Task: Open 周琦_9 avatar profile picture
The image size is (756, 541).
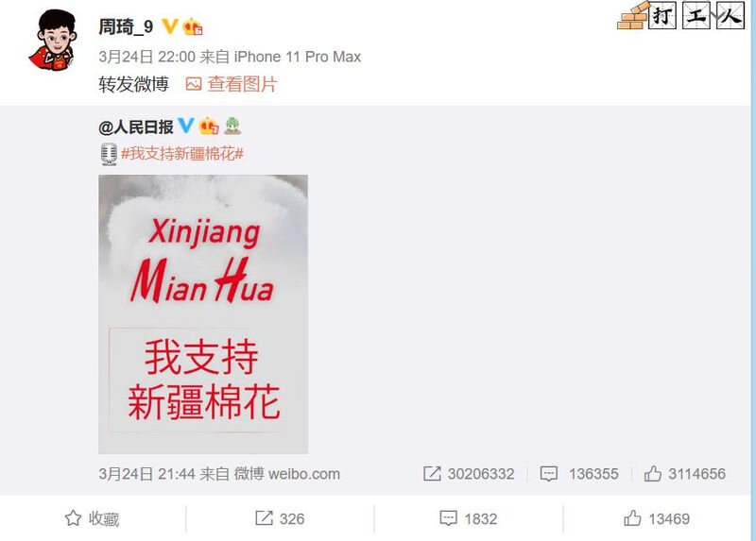Action: pos(52,41)
